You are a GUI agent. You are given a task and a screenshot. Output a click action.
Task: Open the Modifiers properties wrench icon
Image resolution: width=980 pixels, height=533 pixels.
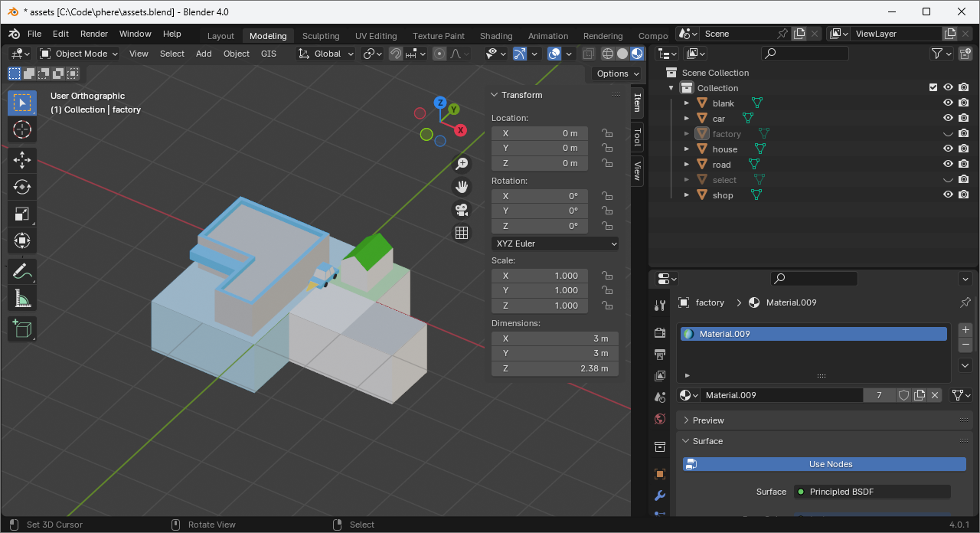click(660, 495)
